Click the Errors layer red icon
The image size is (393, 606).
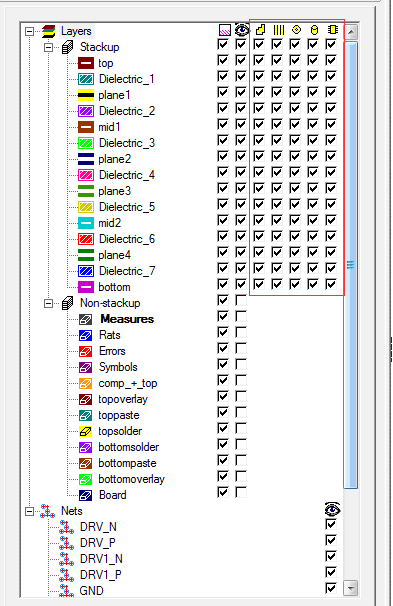[85, 351]
